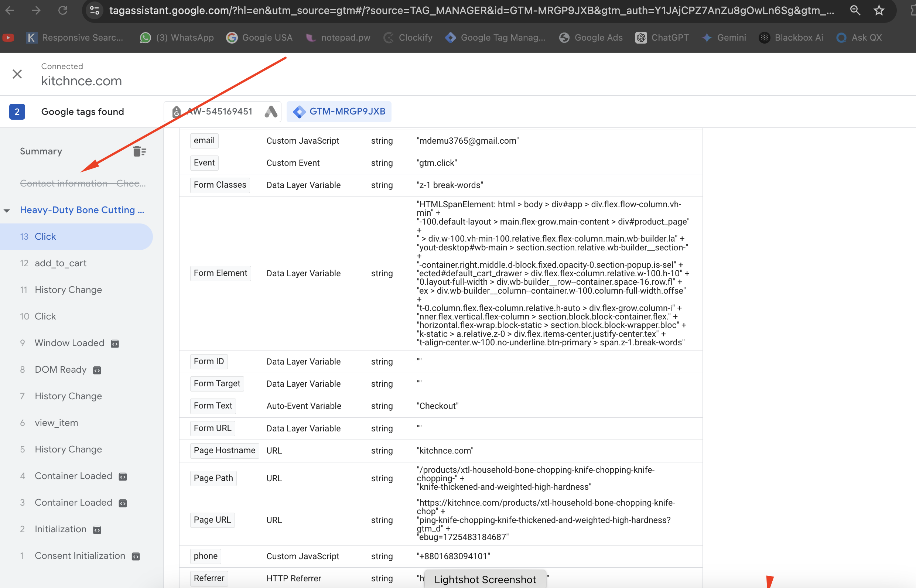Click the Page Path variable chip
The height and width of the screenshot is (588, 916).
[x=213, y=478]
